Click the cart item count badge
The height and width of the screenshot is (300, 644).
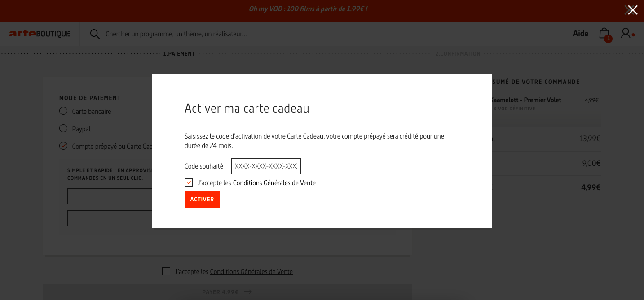(608, 39)
